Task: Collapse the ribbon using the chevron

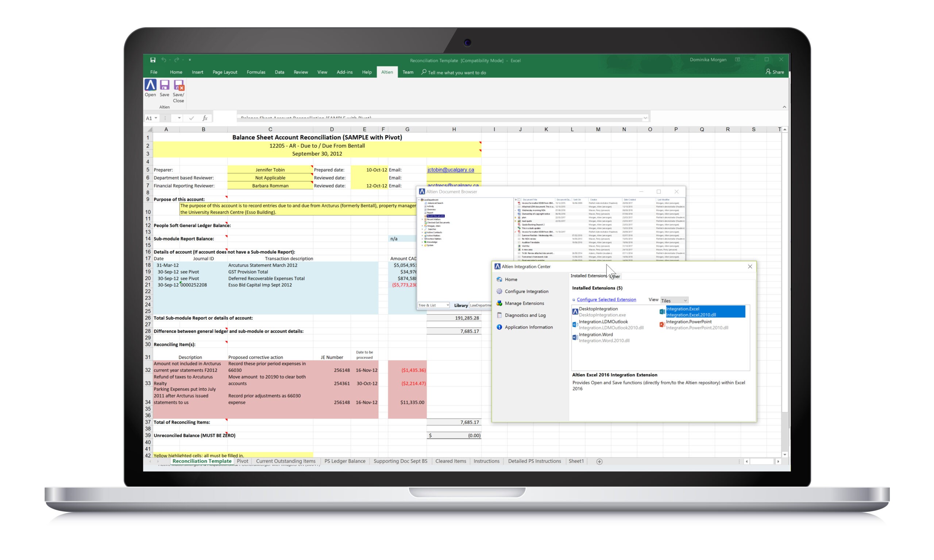Action: (x=784, y=107)
